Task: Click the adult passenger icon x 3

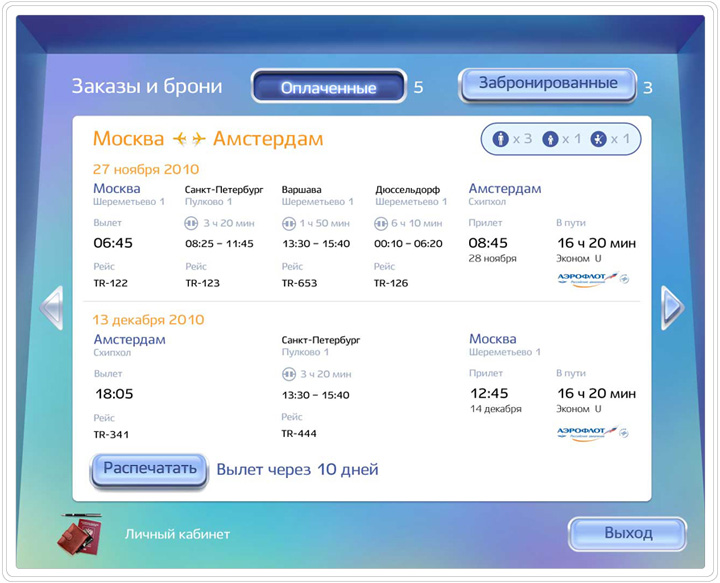Action: (500, 140)
